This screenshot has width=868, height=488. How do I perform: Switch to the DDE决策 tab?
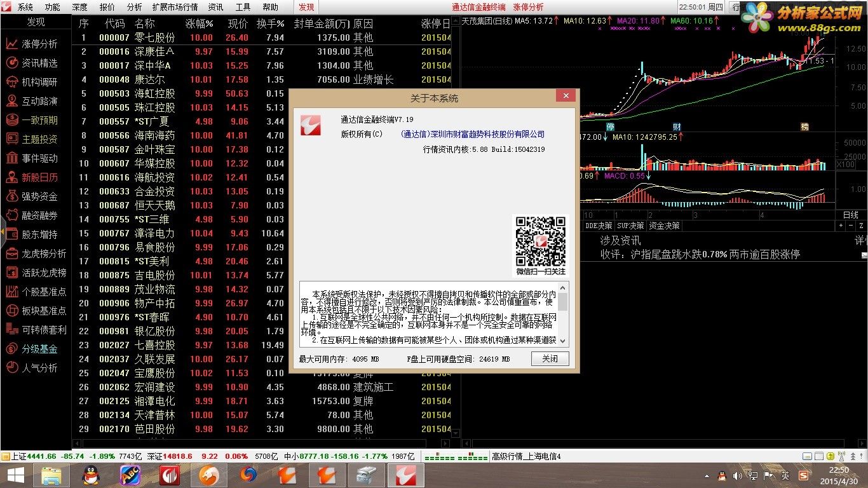[x=599, y=226]
